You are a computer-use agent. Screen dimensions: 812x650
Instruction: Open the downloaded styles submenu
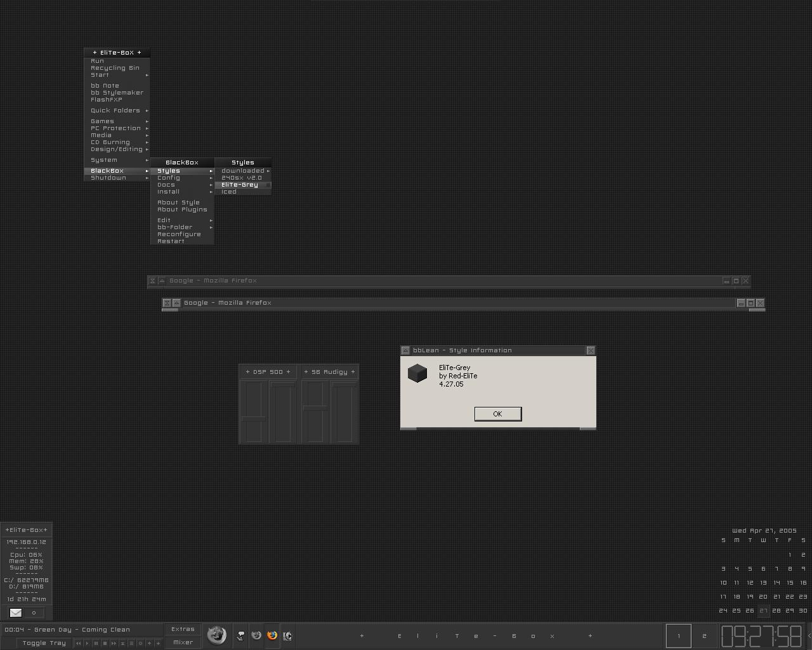[243, 171]
